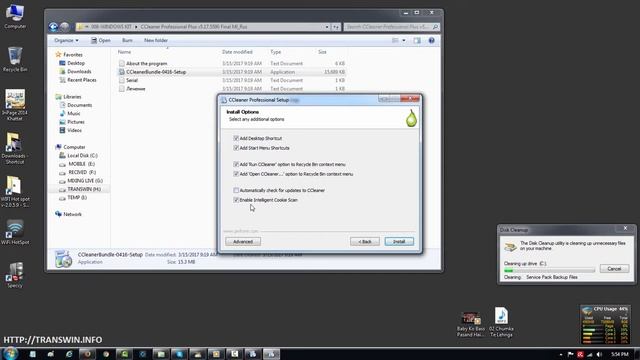The width and height of the screenshot is (640, 360).
Task: Click the Burn toolbar command
Action: click(x=127, y=40)
